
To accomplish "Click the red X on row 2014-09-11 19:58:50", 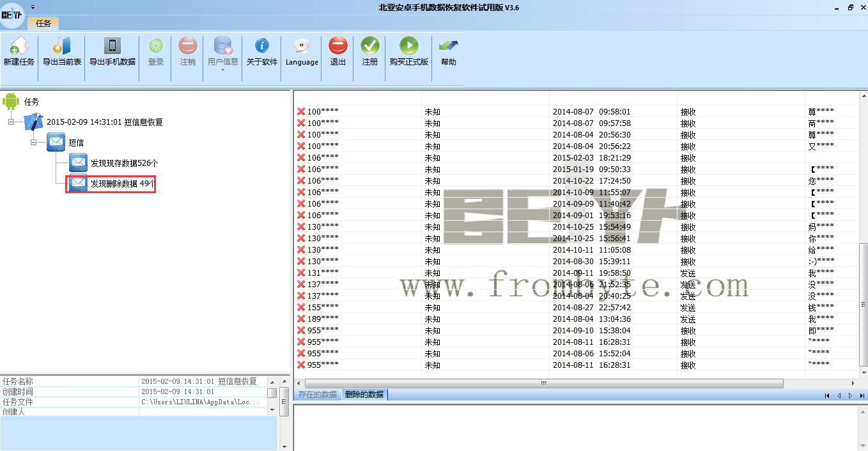I will point(301,273).
